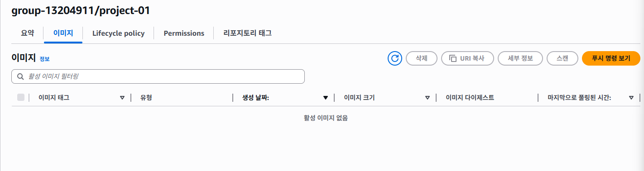Sort by 생성 날짜 filled arrow
Screen dimensions: 644x171
(325, 98)
